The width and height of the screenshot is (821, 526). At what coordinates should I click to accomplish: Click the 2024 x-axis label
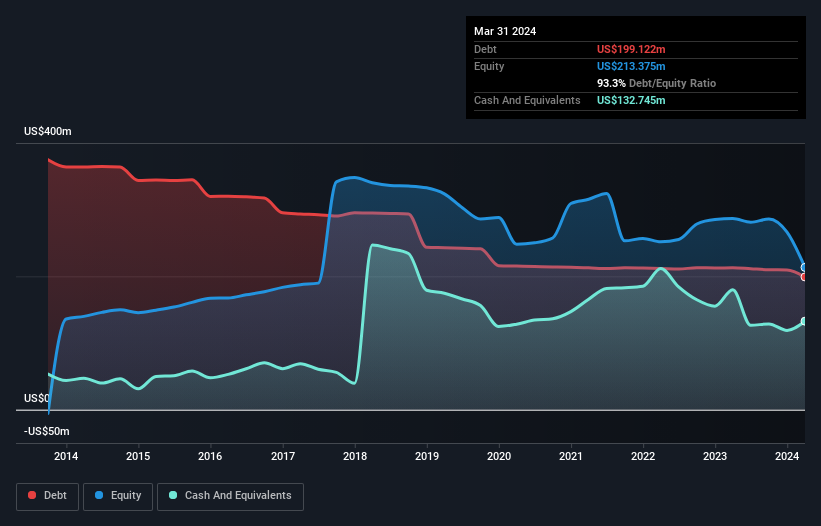787,456
